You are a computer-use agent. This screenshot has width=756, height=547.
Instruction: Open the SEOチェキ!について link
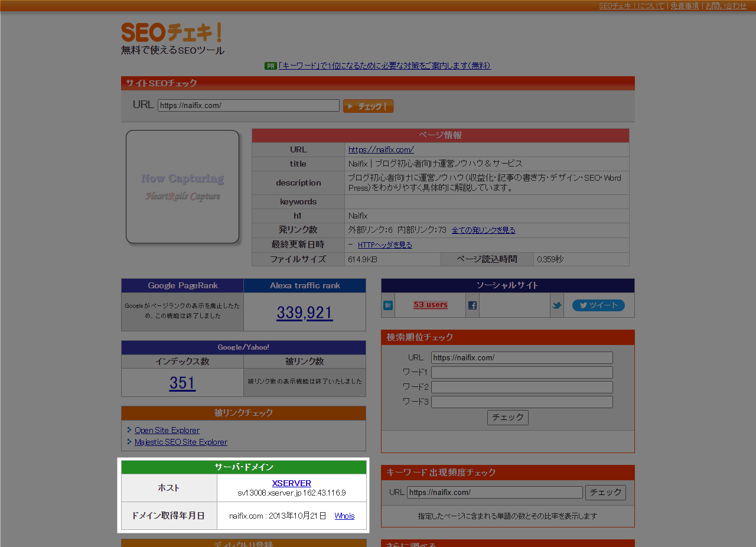point(631,6)
